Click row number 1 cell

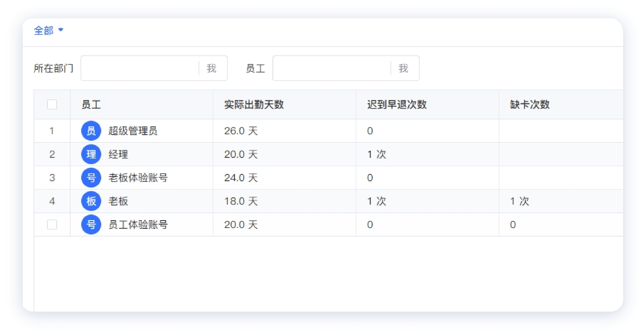(52, 131)
